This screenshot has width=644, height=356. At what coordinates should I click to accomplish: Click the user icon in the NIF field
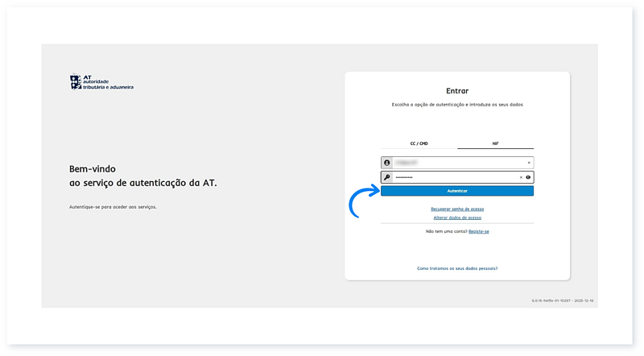tap(386, 163)
